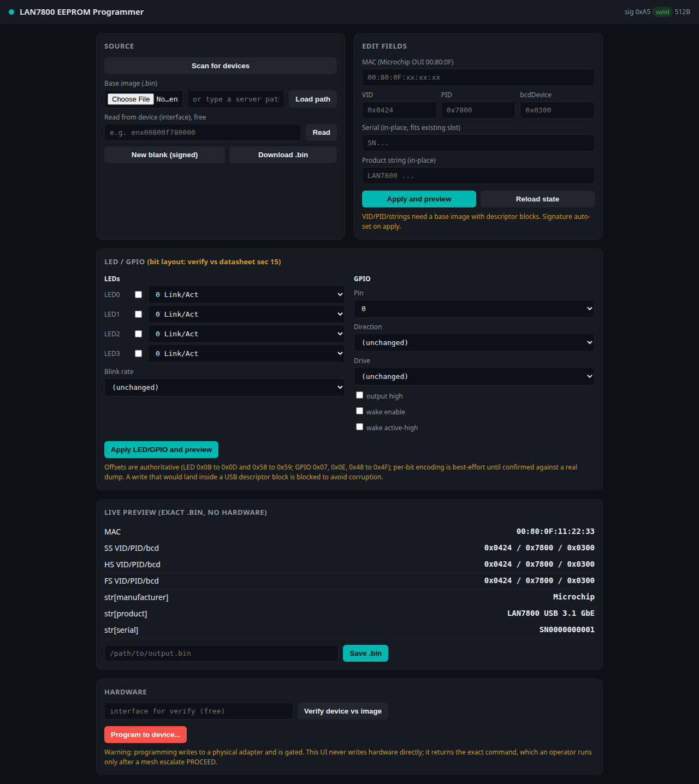Focus the read-from-device interface field
Image resolution: width=699 pixels, height=784 pixels.
pos(203,133)
